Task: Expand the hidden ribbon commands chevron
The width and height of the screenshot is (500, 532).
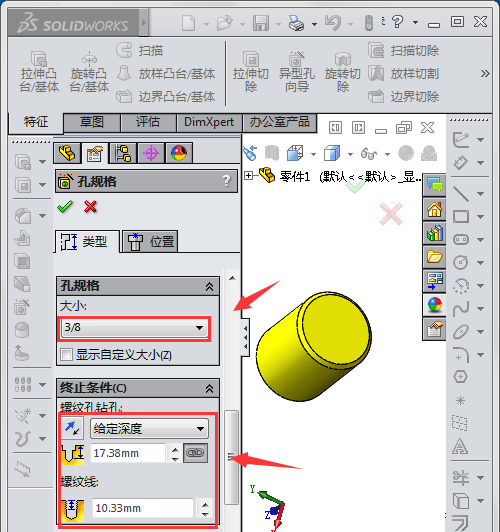Action: pyautogui.click(x=485, y=73)
